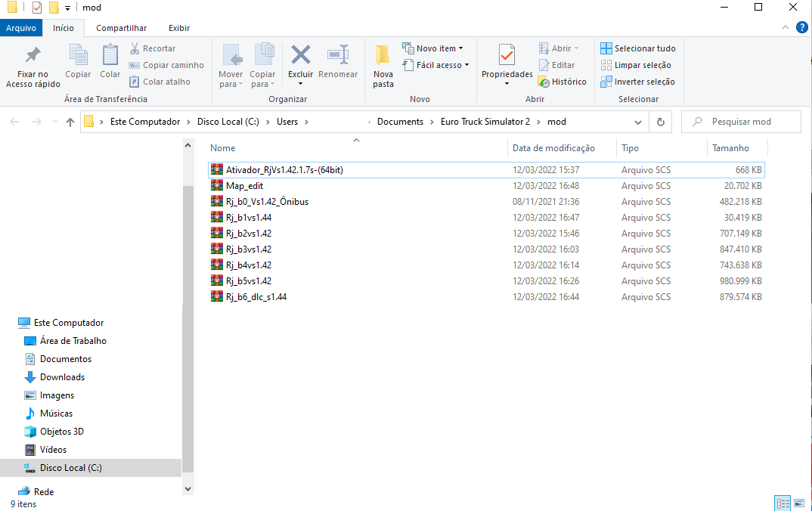The image size is (812, 511).
Task: Select Este Computador in navigation pane
Action: 61,323
